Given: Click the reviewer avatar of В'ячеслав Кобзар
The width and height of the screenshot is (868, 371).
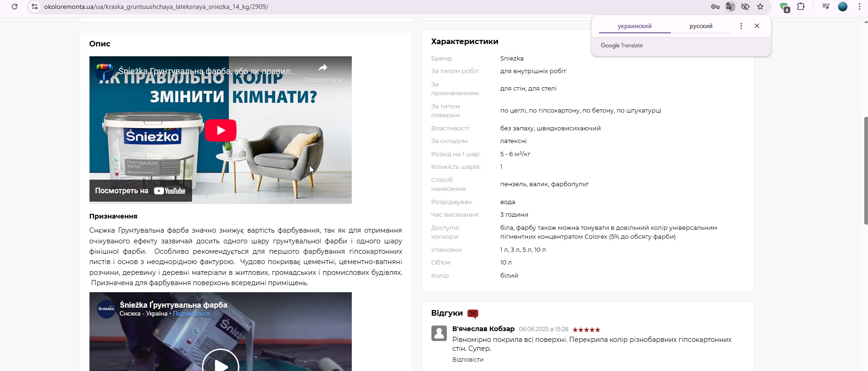Looking at the screenshot, I should coord(439,333).
